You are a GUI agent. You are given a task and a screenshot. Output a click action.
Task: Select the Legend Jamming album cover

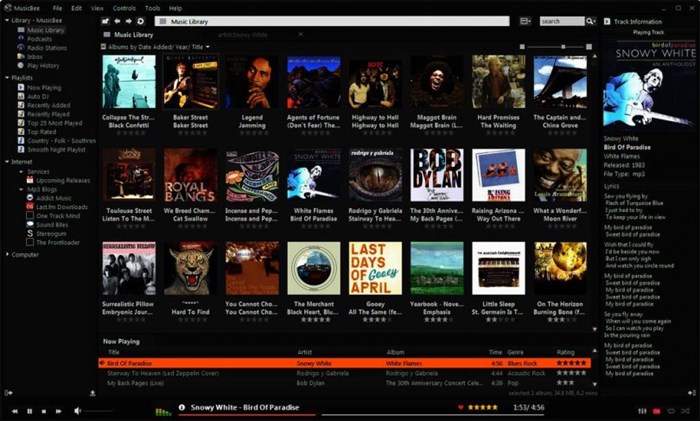coord(252,82)
